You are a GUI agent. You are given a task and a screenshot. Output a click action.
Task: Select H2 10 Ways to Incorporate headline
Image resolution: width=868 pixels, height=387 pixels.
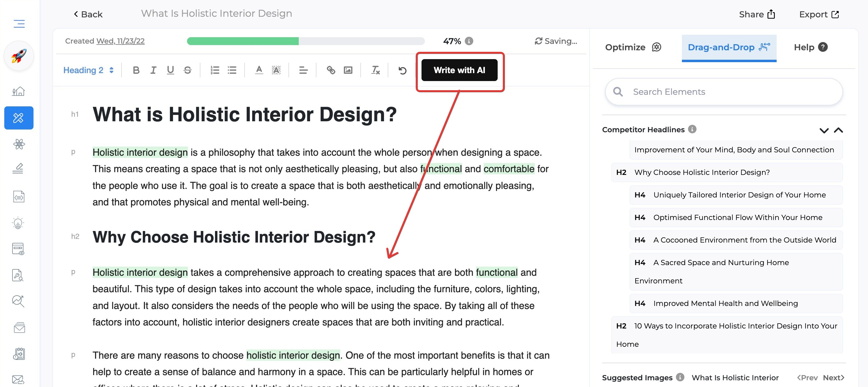[x=727, y=335]
